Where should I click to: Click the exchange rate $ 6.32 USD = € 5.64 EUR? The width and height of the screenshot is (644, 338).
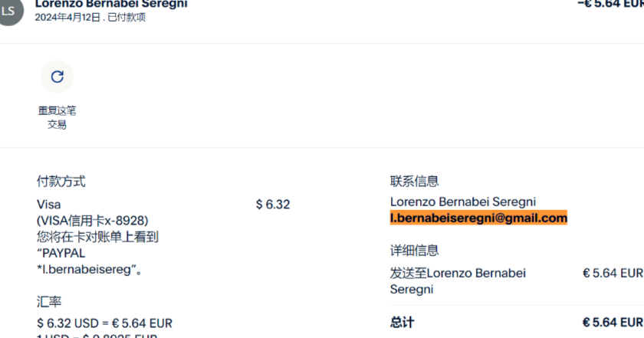click(x=104, y=323)
